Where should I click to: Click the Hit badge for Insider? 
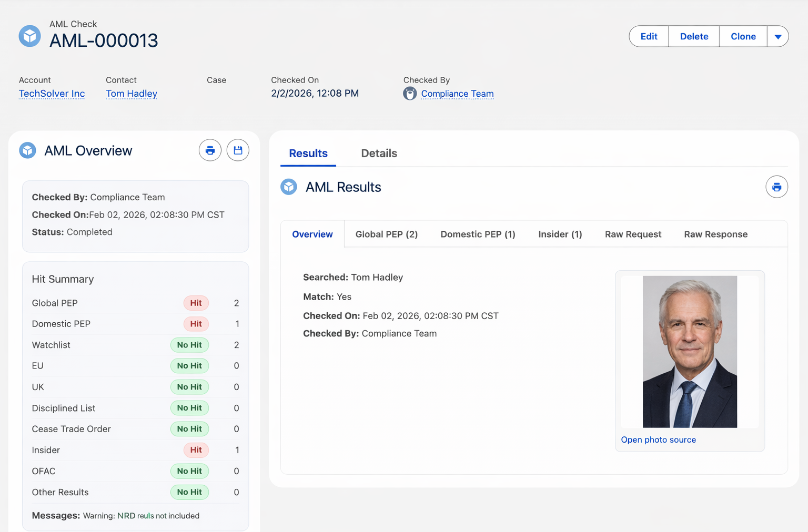point(196,450)
